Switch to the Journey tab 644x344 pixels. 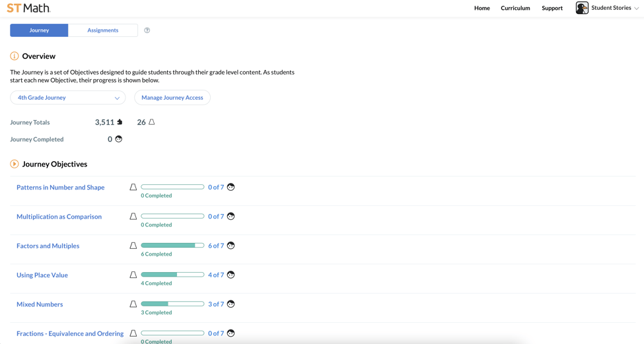point(39,30)
